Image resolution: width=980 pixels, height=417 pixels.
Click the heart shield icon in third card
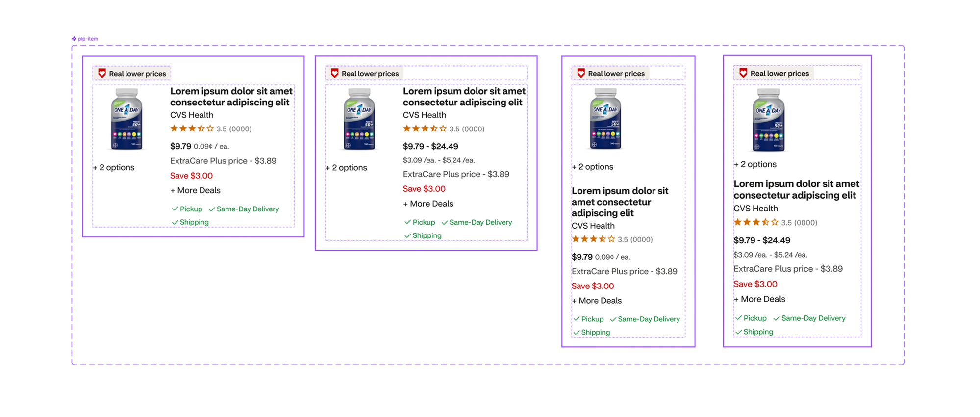pos(581,73)
